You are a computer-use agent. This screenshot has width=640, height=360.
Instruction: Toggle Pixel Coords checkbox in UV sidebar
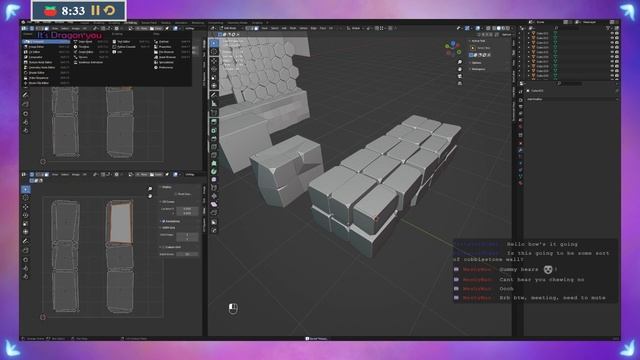176,194
